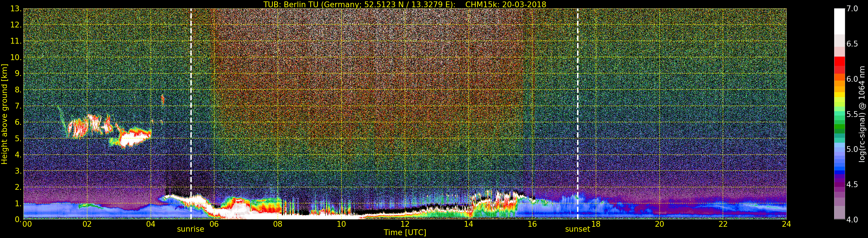
Task: Click the '7.' km tick on height axis
Action: coord(18,106)
